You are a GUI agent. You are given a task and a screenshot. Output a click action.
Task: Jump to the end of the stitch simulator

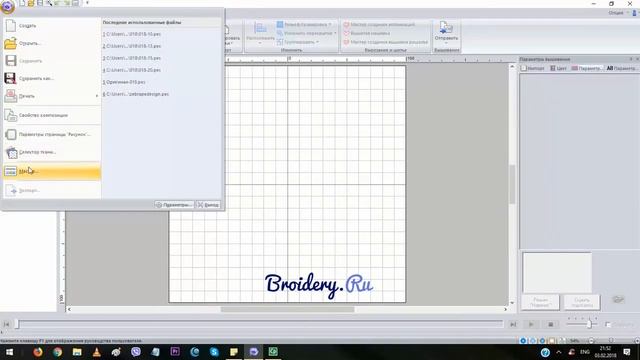(x=513, y=324)
